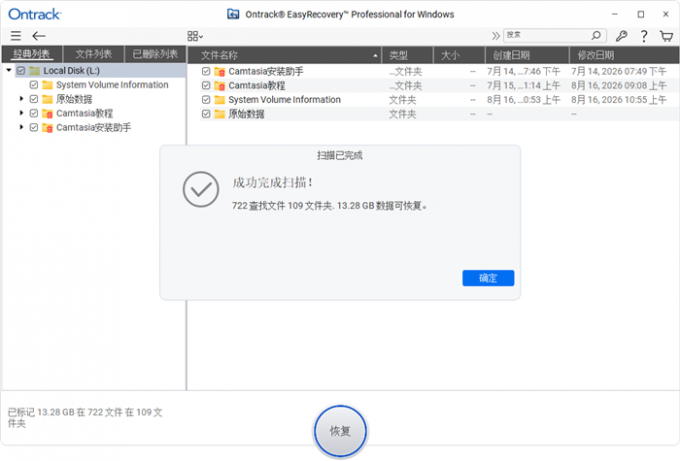Sort by the 创建日期 column header
The width and height of the screenshot is (680, 461).
pyautogui.click(x=527, y=55)
